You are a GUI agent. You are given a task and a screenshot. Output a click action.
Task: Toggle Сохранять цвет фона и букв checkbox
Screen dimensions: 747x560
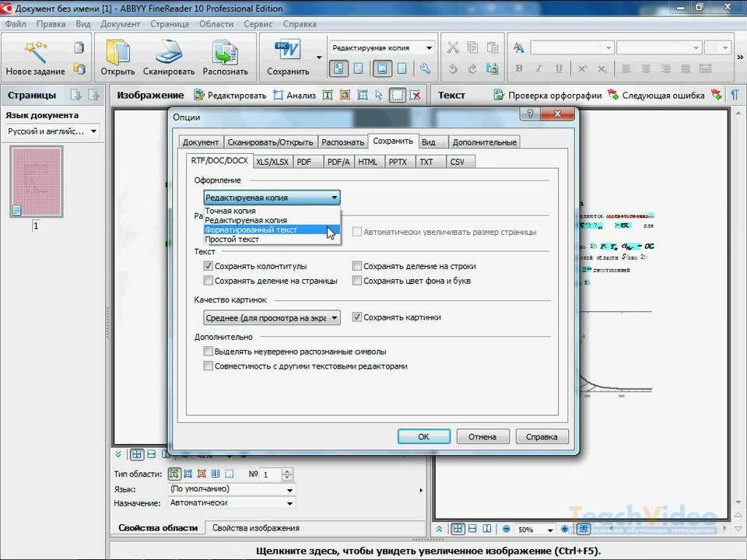click(357, 281)
